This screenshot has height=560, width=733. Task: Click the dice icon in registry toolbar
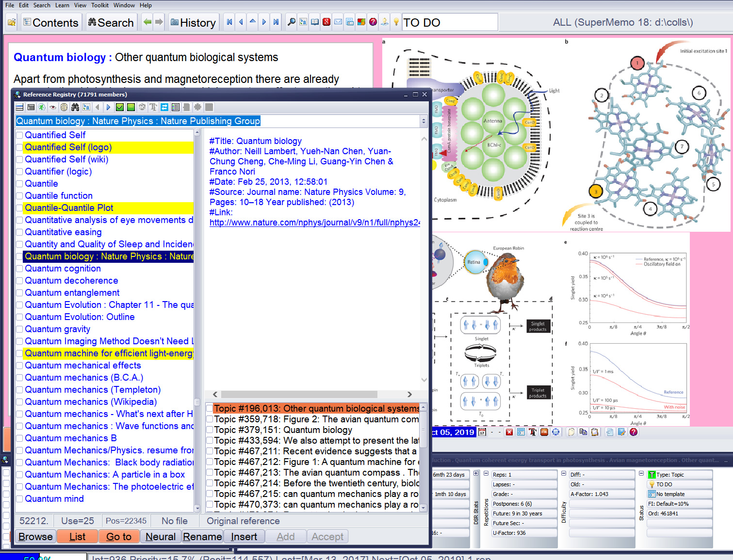[142, 107]
